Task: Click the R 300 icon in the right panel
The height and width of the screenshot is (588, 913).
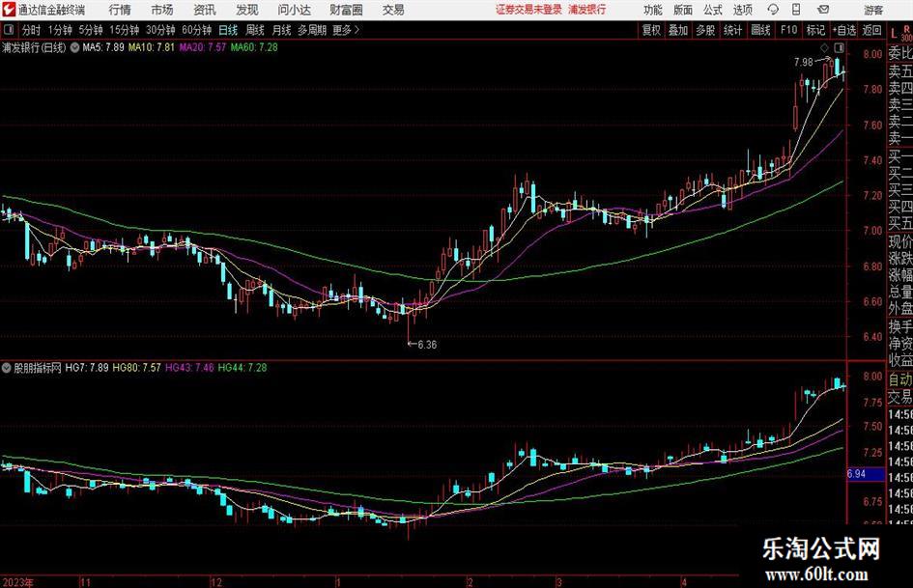Action: (x=906, y=33)
